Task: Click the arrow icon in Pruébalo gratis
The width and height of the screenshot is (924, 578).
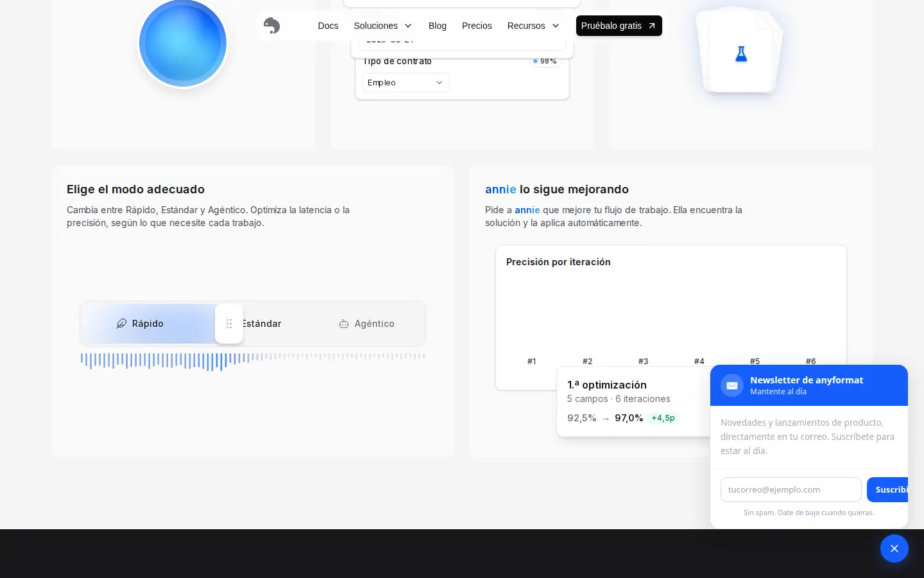Action: click(652, 26)
